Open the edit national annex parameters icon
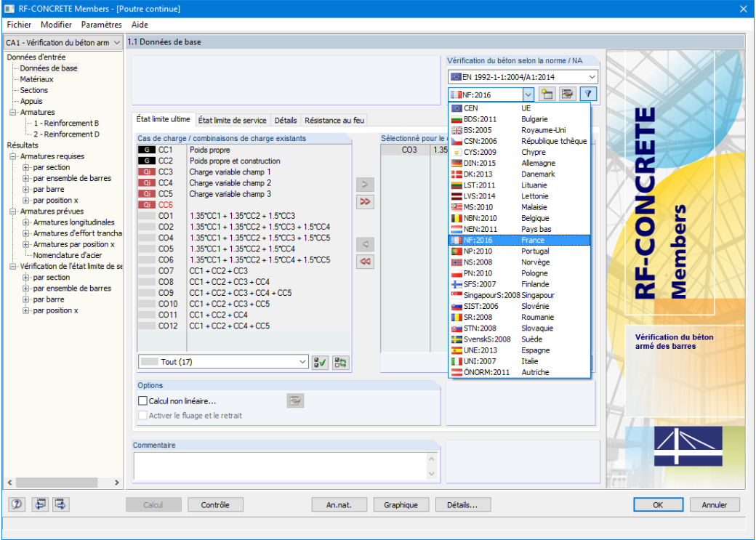 pyautogui.click(x=567, y=94)
